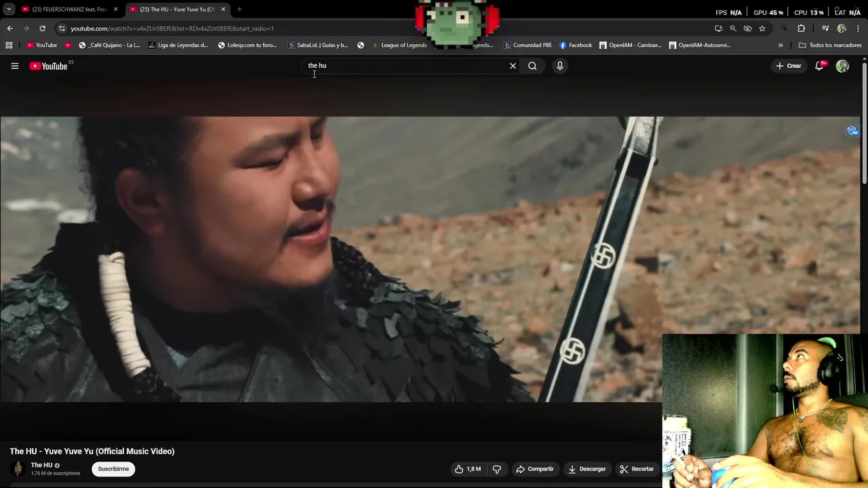Run search with magnifier button
Image resolution: width=868 pixels, height=488 pixels.
tap(532, 66)
